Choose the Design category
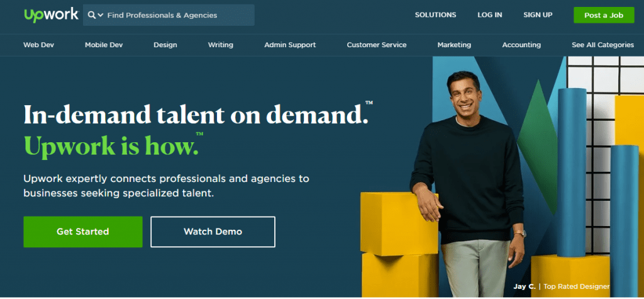The image size is (644, 299). point(165,45)
